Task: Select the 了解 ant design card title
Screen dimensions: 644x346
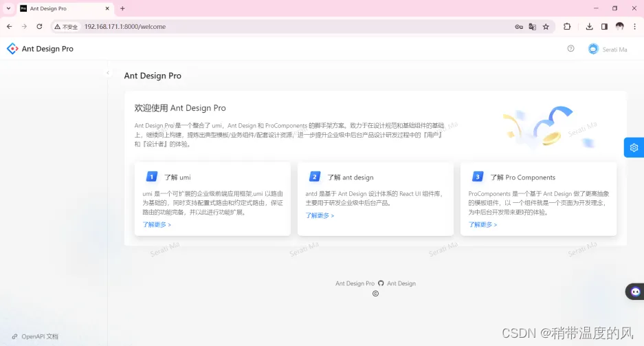Action: (351, 177)
